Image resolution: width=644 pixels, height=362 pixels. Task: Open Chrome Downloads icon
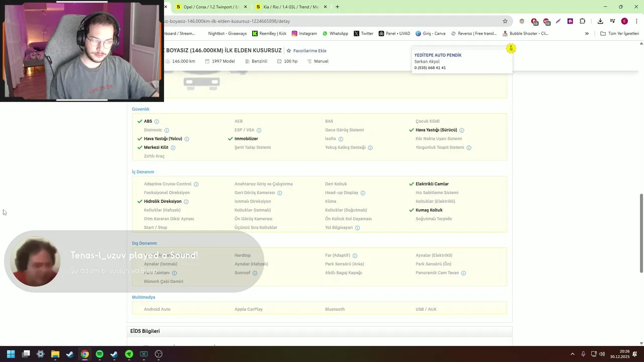click(600, 21)
